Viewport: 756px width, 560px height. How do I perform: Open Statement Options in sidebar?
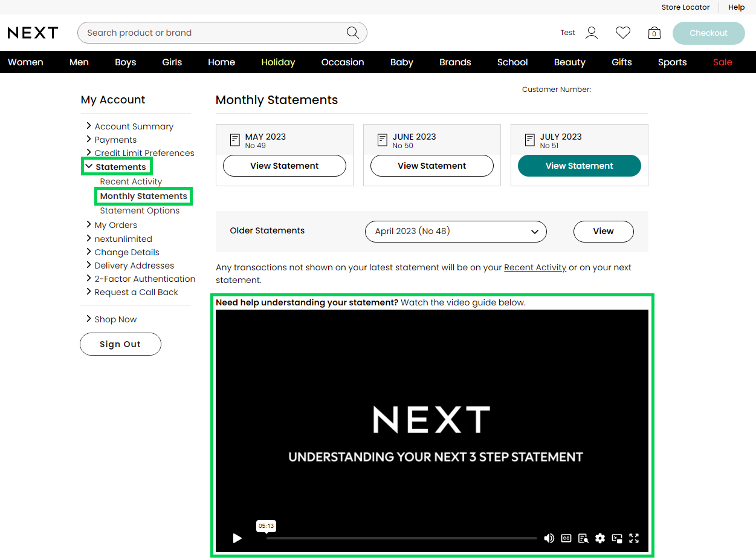point(140,210)
